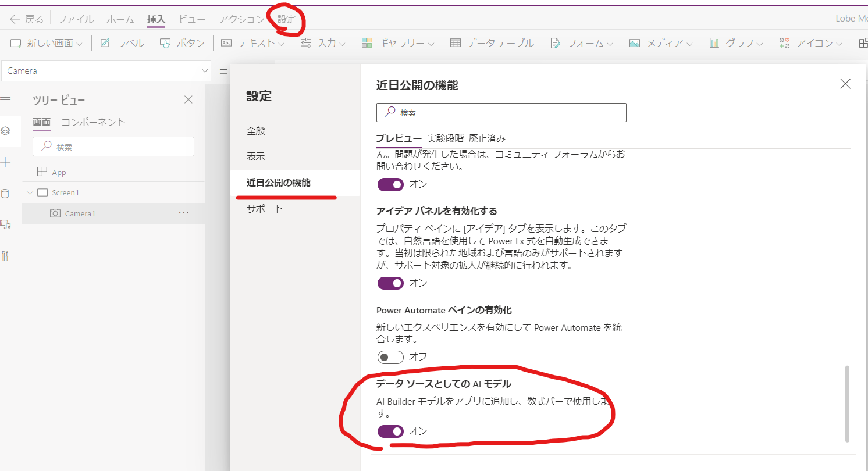Collapse the Screen1 node chevron
The width and height of the screenshot is (868, 471).
(x=30, y=192)
